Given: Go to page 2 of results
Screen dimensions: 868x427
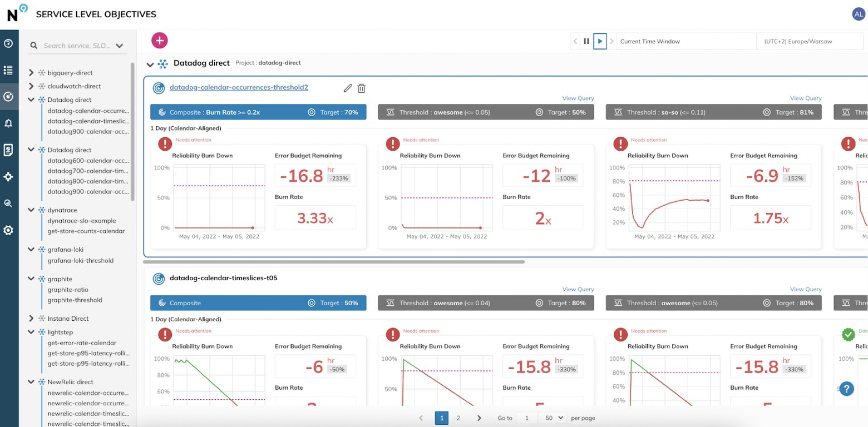Looking at the screenshot, I should [x=458, y=418].
